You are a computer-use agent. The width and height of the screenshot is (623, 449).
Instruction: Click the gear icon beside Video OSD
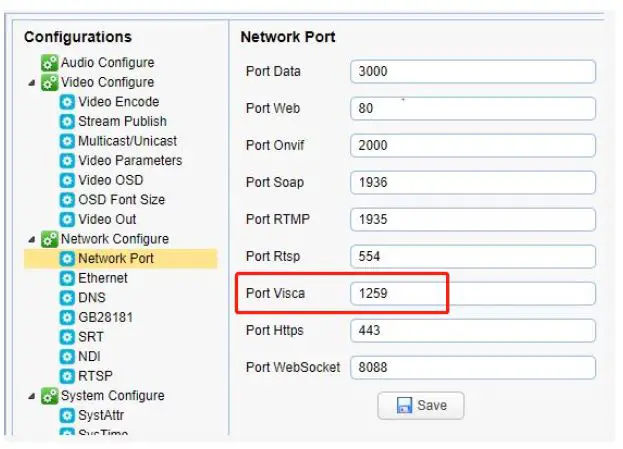67,180
